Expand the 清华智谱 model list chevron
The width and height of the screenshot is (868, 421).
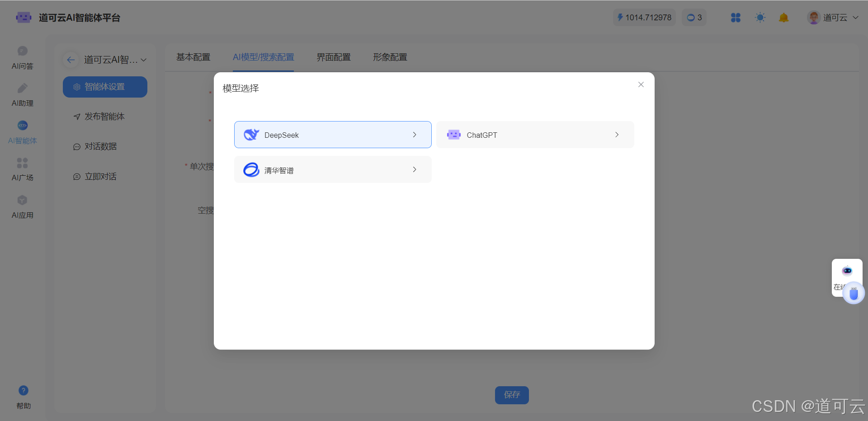click(415, 169)
